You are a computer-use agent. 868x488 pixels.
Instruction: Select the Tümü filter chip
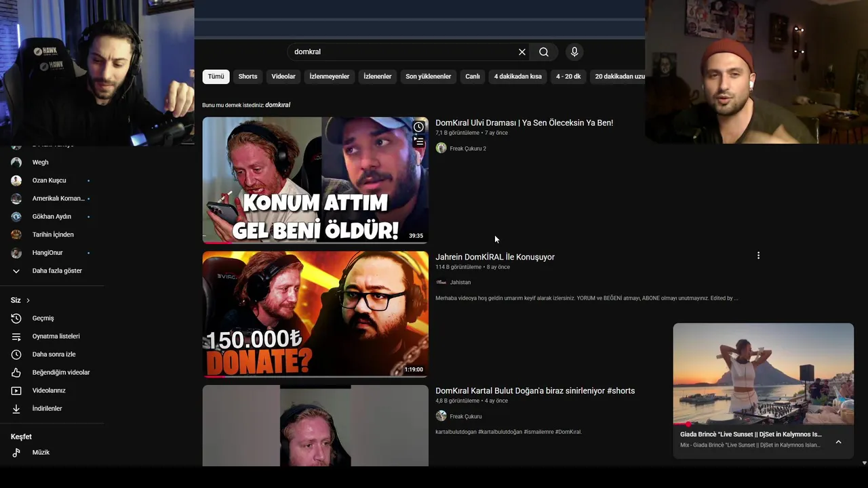tap(216, 77)
